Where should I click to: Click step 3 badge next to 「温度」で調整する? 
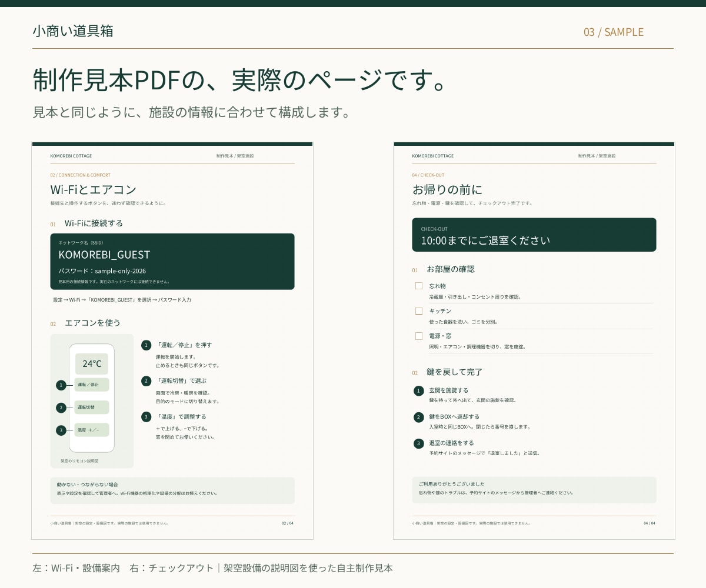(146, 417)
